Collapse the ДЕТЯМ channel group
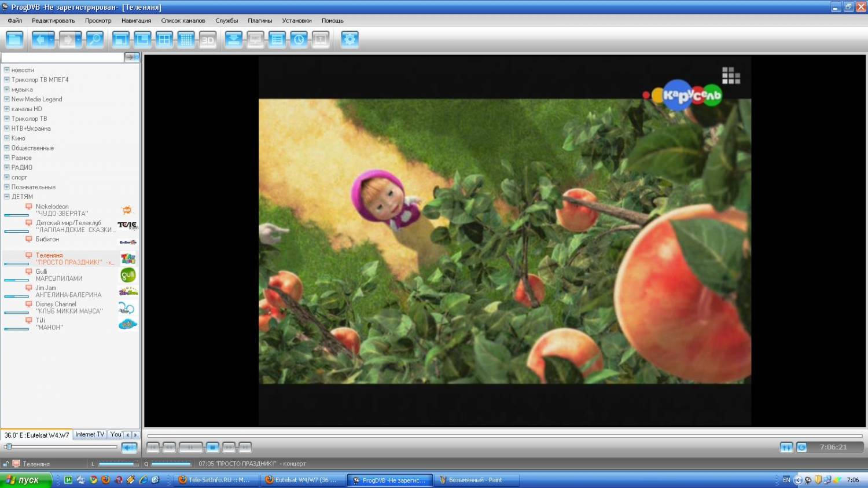The image size is (868, 488). tap(6, 196)
